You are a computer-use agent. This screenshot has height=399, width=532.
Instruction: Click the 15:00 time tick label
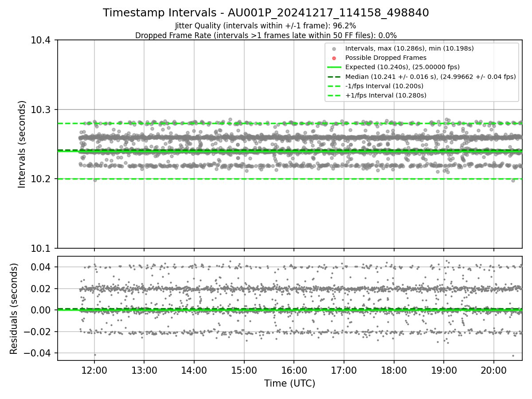244,371
